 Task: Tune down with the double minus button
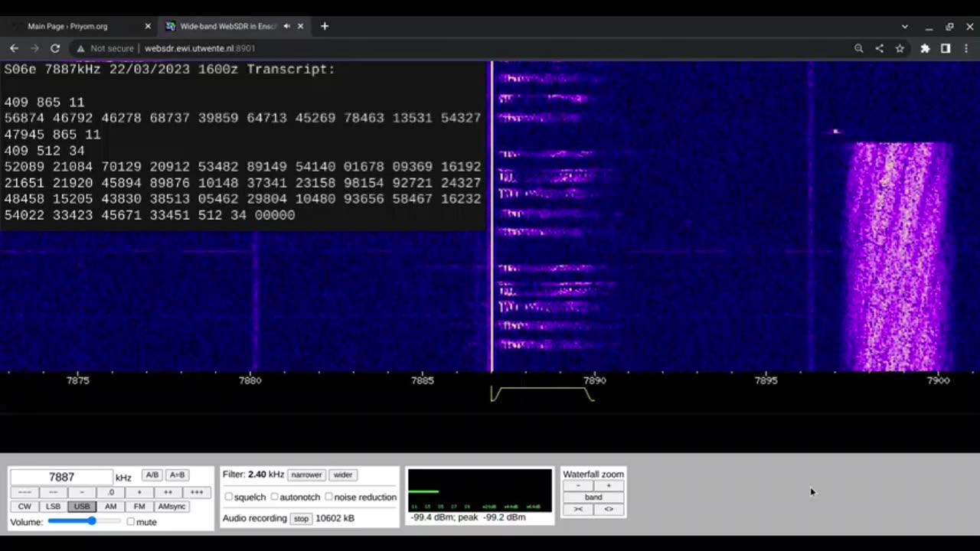pyautogui.click(x=53, y=492)
